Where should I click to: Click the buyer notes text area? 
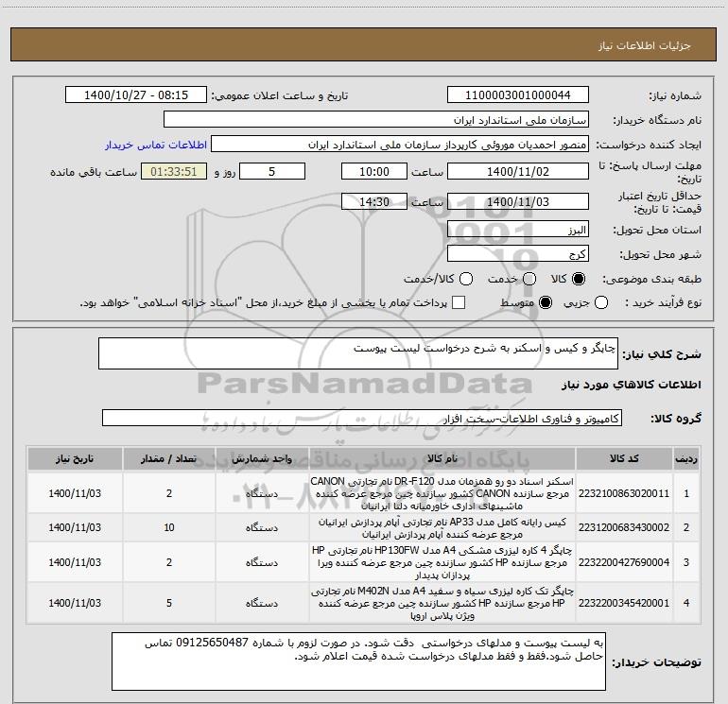(358, 661)
